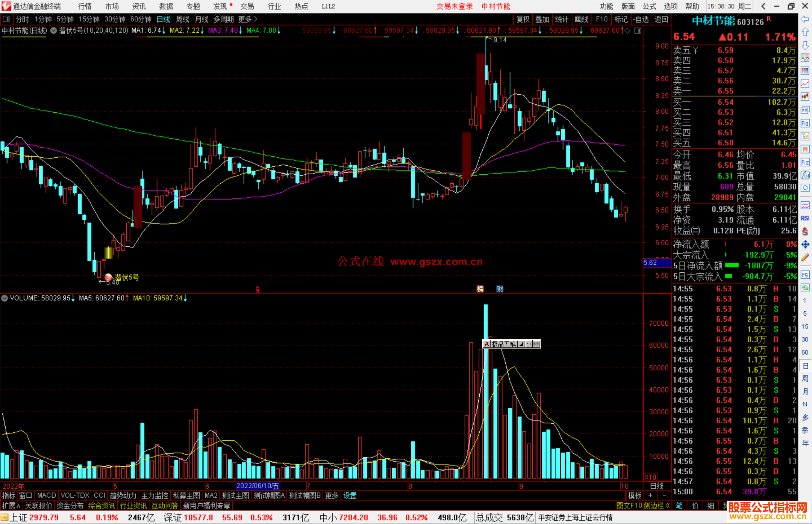Image resolution: width=812 pixels, height=524 pixels.
Task: Click the circle icon in right sidebar
Action: (x=805, y=188)
